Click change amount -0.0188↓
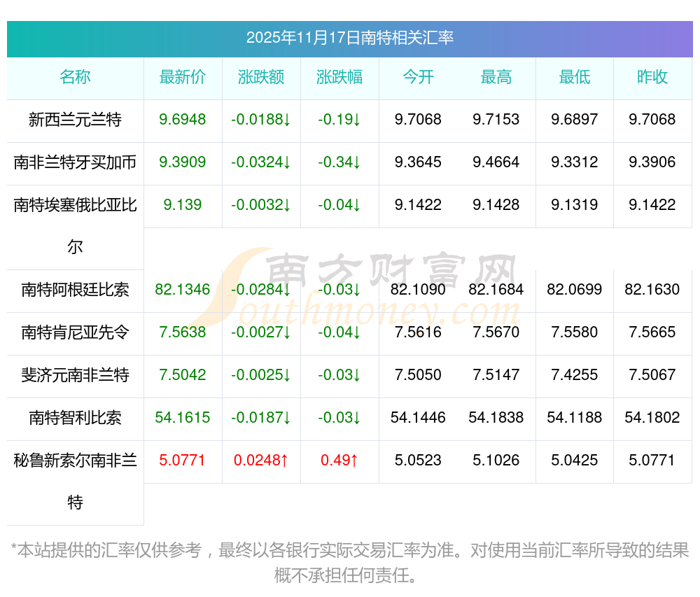Screen dimensions: 700x597 [261, 120]
